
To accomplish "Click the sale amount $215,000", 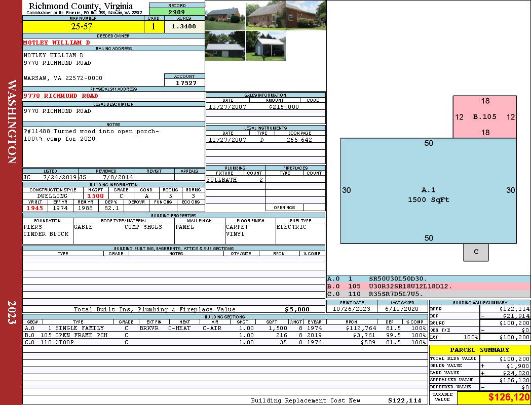I will pyautogui.click(x=284, y=107).
